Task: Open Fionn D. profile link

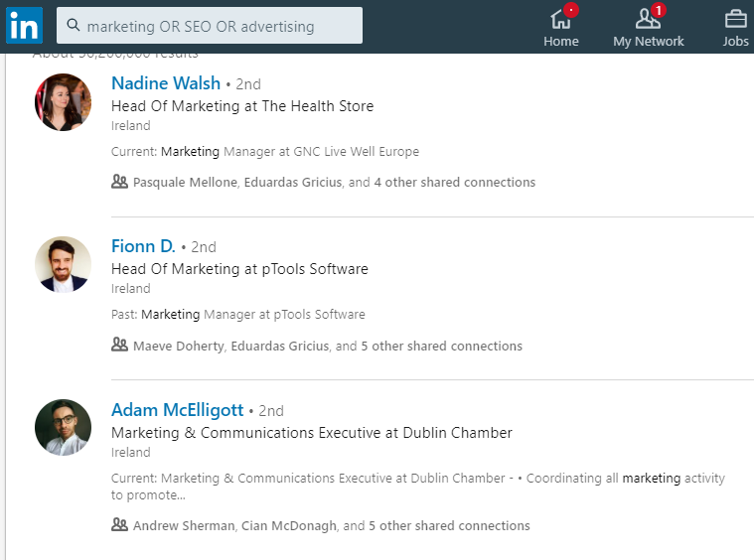Action: point(143,246)
